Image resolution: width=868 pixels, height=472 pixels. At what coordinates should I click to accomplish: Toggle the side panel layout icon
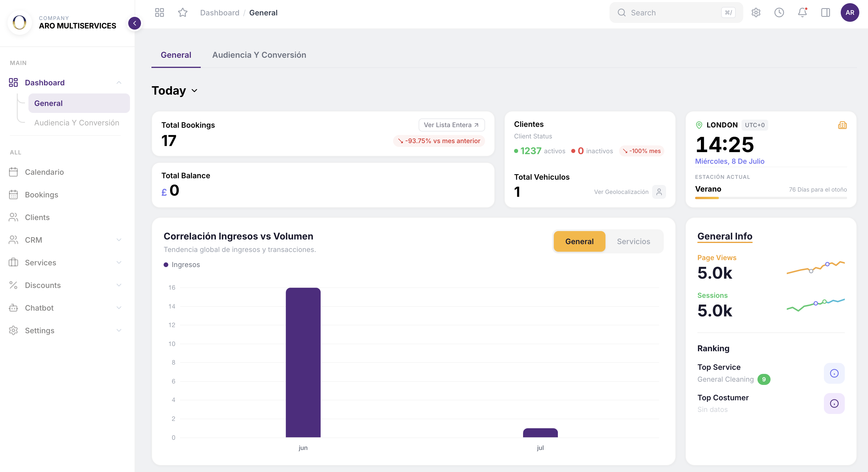(826, 13)
